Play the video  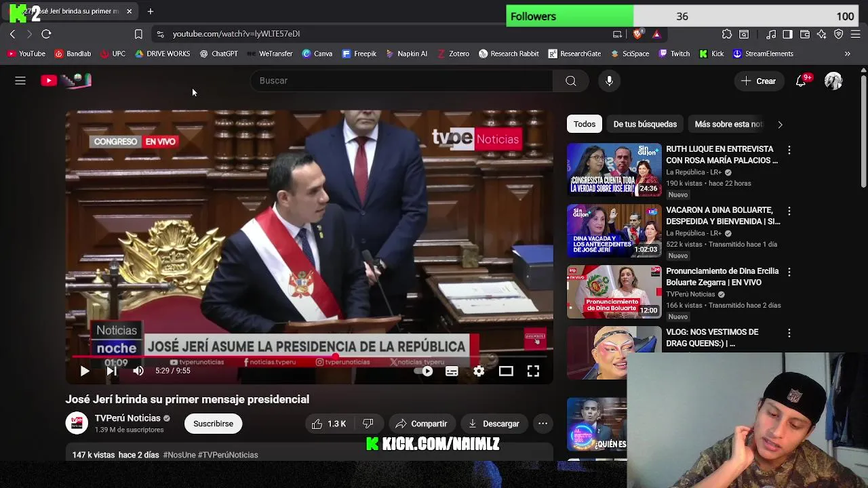pos(85,371)
